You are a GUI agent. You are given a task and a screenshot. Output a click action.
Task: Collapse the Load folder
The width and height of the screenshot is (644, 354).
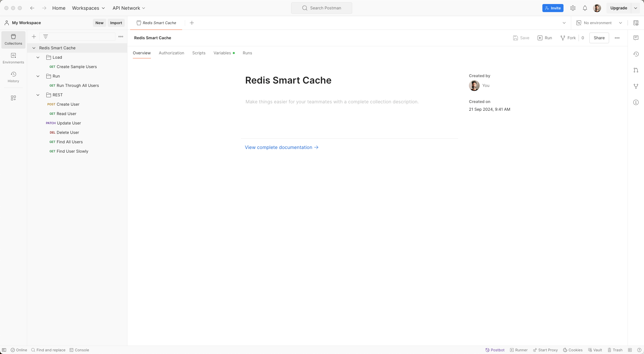[38, 57]
